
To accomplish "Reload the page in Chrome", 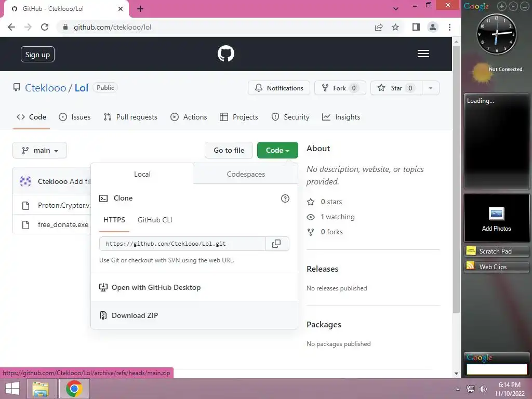I will tap(45, 27).
